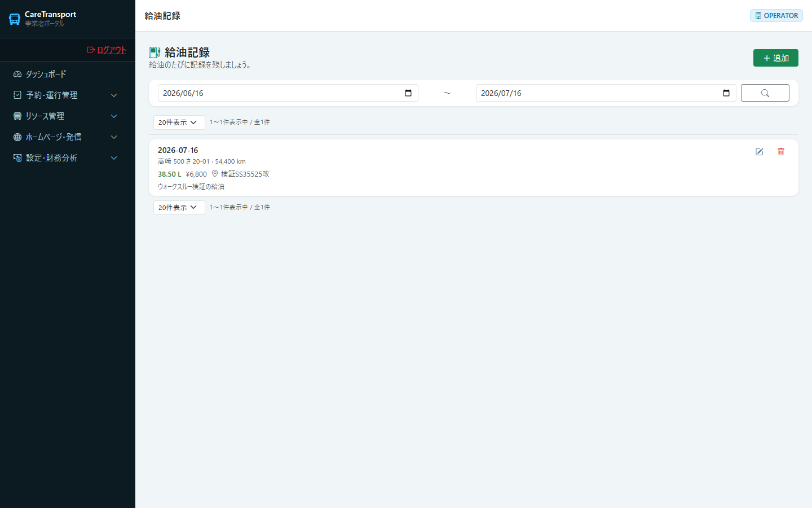Click the station name 検証SS35525改
Screen dimensions: 812x508
pyautogui.click(x=245, y=174)
